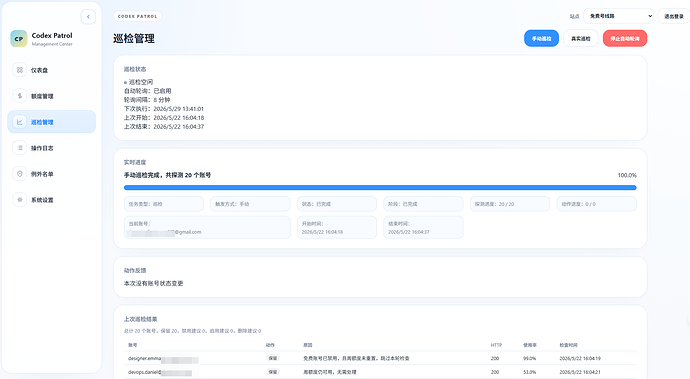Screen dimensions: 690x379
Task: Click the HTTP column header
Action: [496, 345]
